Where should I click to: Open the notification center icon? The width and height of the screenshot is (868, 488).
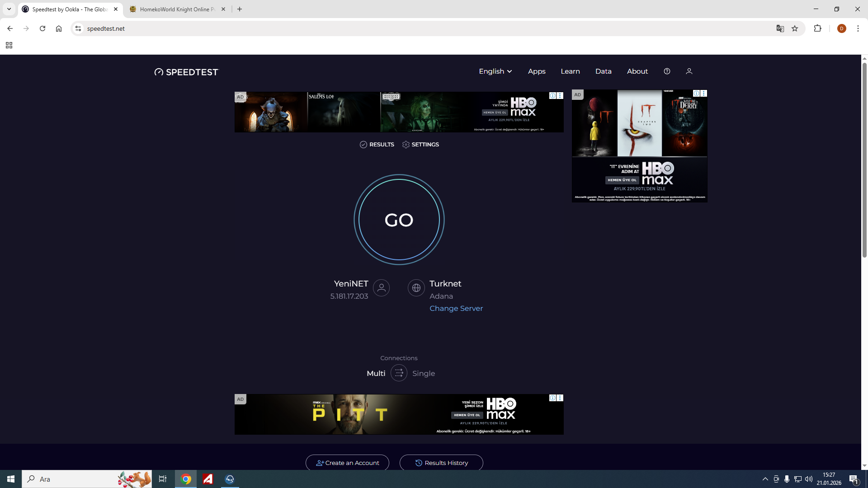pos(854,479)
